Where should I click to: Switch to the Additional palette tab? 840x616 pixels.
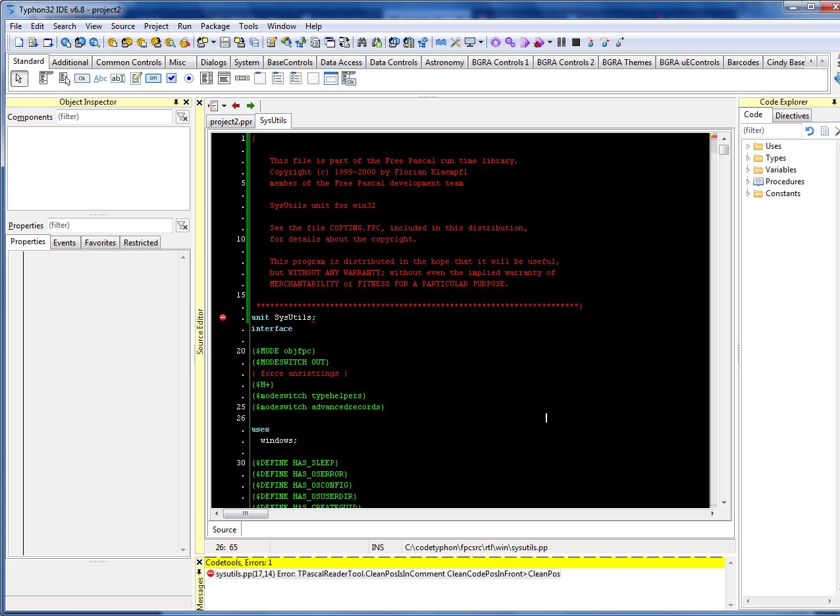[x=70, y=63]
